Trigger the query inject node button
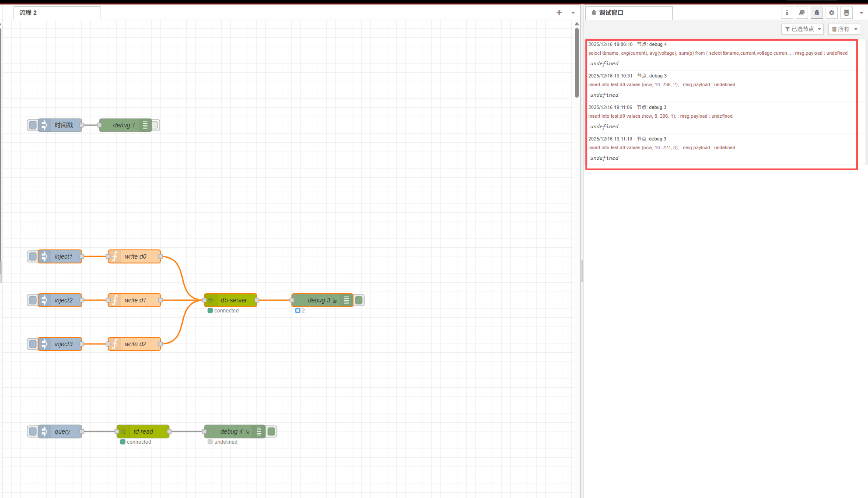 [x=33, y=431]
